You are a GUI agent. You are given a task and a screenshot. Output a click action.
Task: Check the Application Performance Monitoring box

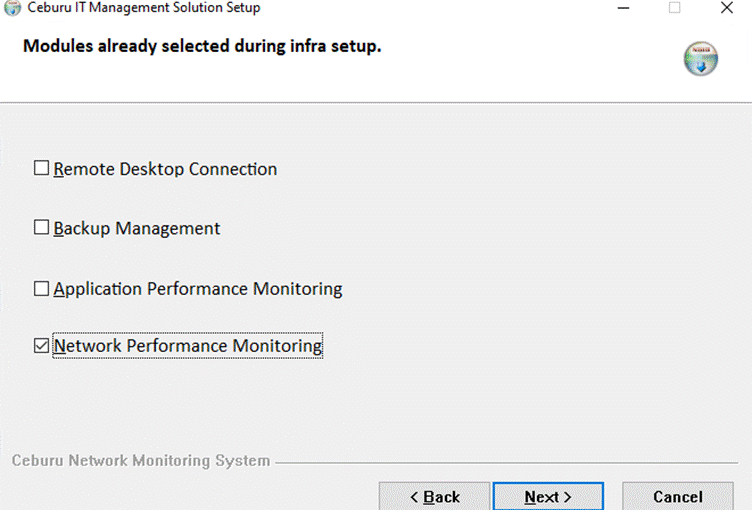click(x=41, y=288)
